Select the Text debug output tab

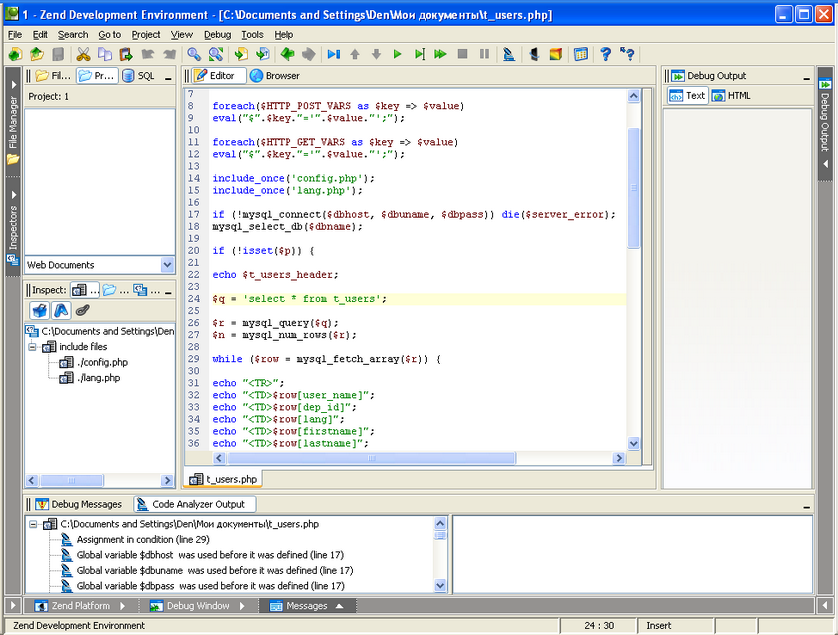coord(688,96)
